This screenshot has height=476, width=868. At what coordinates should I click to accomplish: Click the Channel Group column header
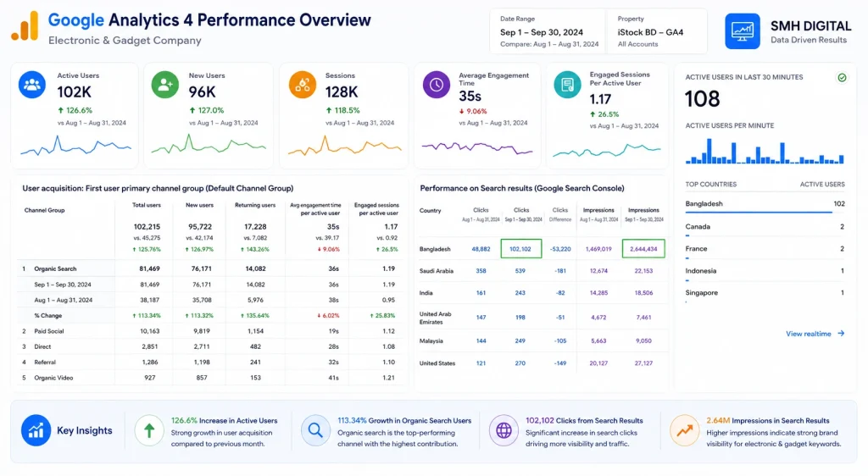pyautogui.click(x=44, y=210)
